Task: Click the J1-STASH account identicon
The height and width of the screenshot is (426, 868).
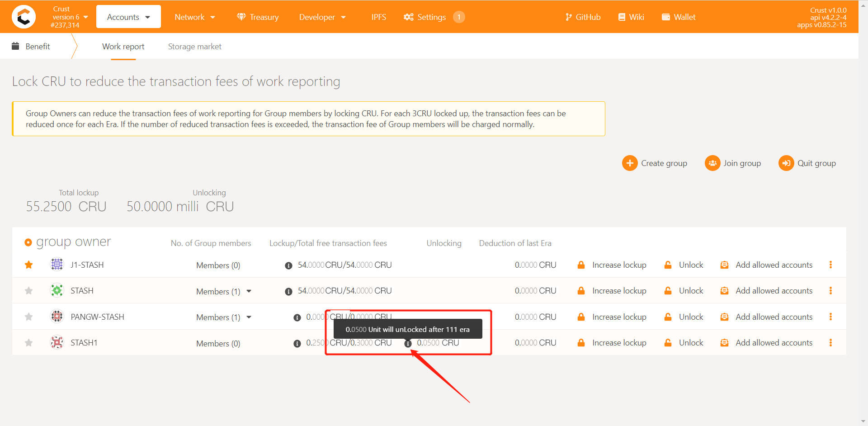Action: coord(57,264)
